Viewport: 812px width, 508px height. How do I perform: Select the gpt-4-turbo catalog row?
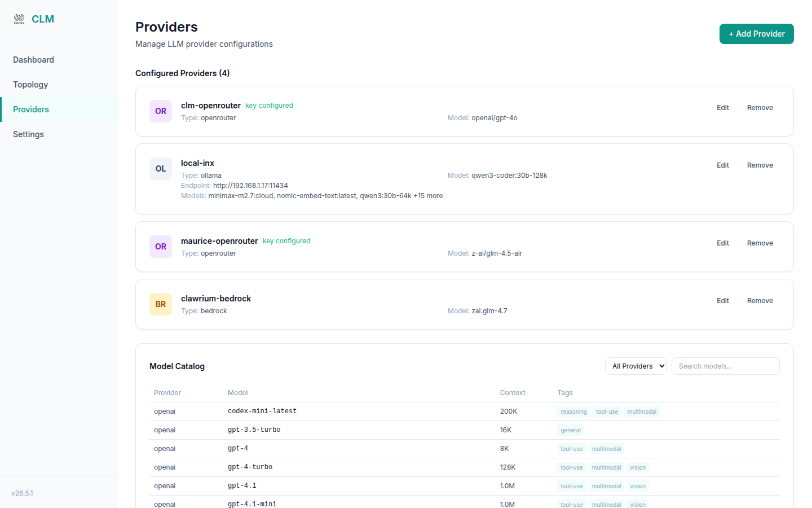coord(465,467)
